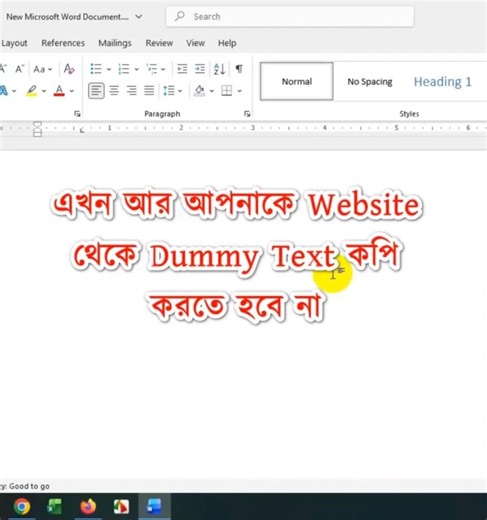Click the Multilevel List icon
Viewport: 487px width, 520px height.
tap(152, 69)
